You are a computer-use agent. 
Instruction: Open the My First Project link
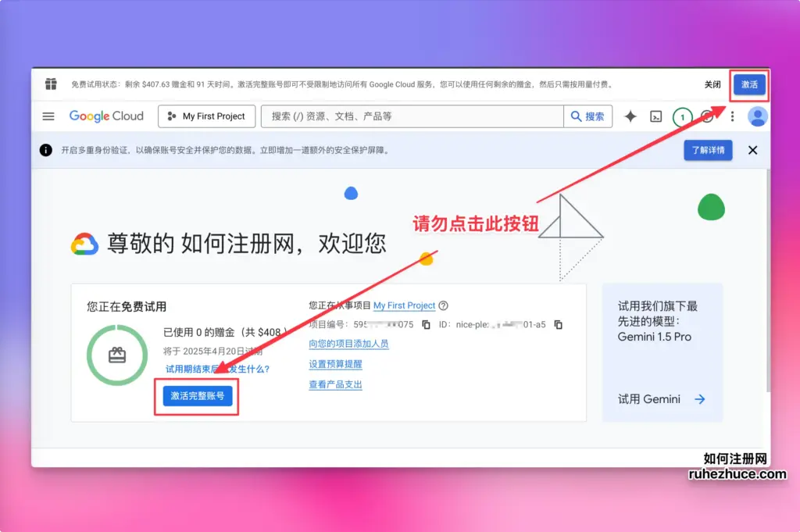(404, 305)
